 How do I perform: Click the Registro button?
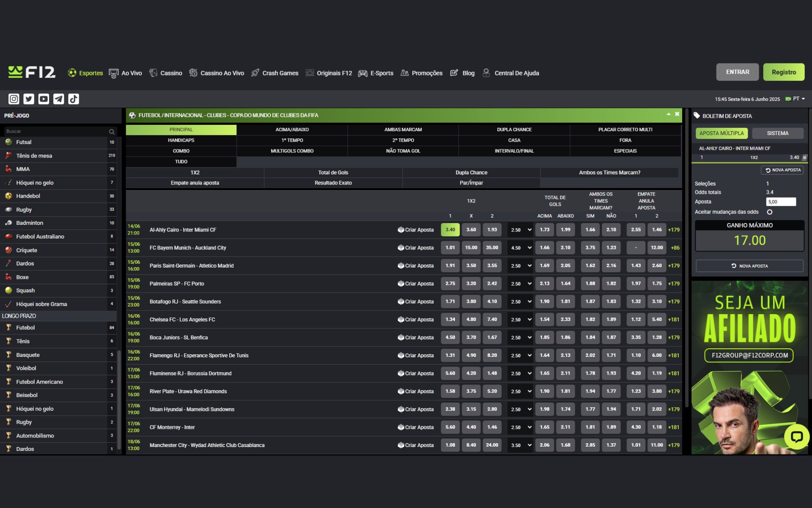tap(784, 72)
